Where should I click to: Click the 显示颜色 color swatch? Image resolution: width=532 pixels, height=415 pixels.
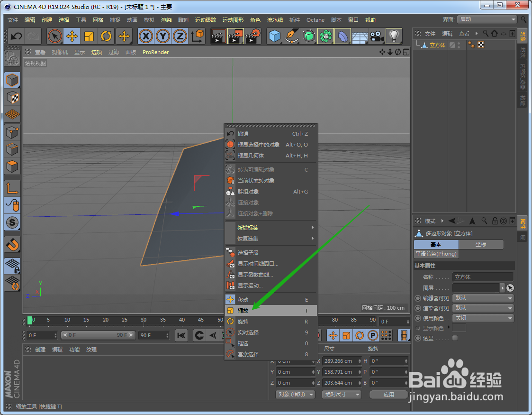[459, 328]
